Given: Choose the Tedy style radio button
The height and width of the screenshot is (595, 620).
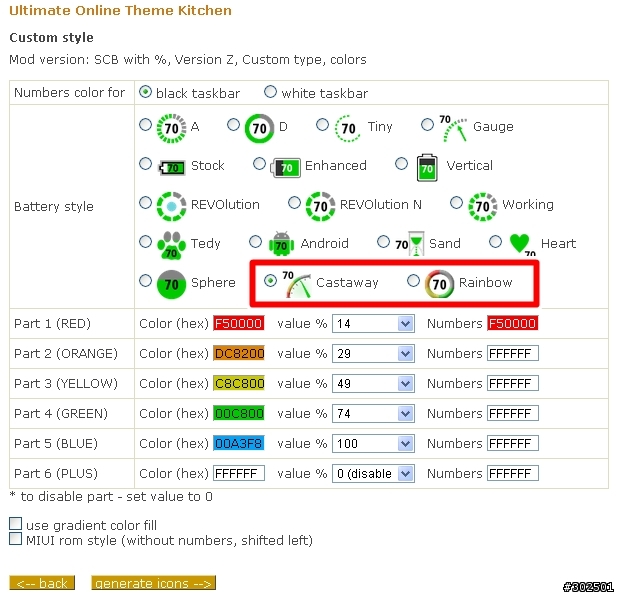Looking at the screenshot, I should click(146, 242).
